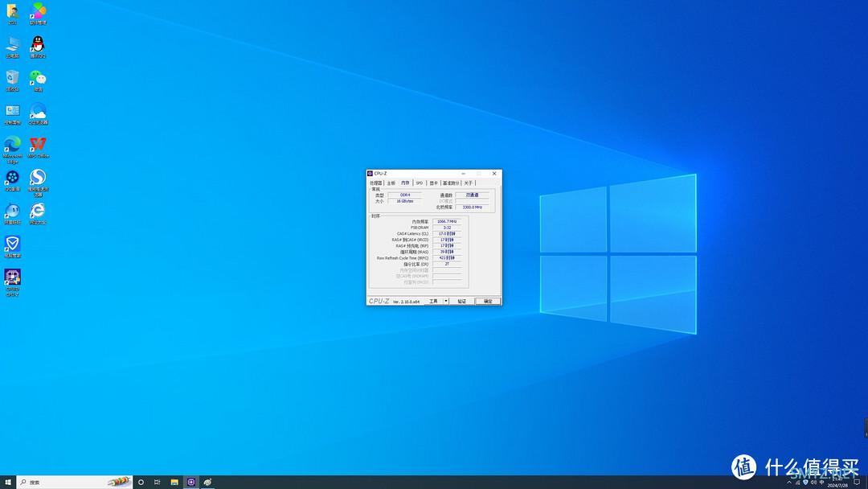The width and height of the screenshot is (868, 489).
Task: Click the taskbar icon right of CPU-Z
Action: pyautogui.click(x=207, y=483)
